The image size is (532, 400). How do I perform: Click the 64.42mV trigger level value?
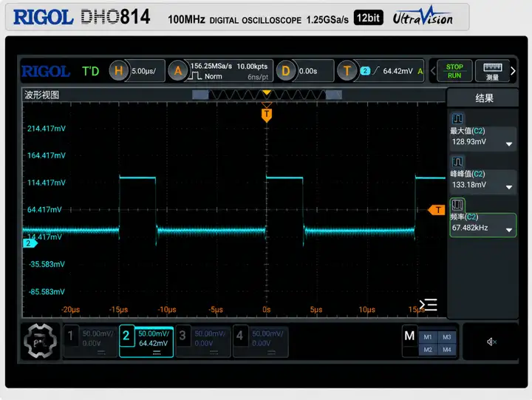coord(398,71)
